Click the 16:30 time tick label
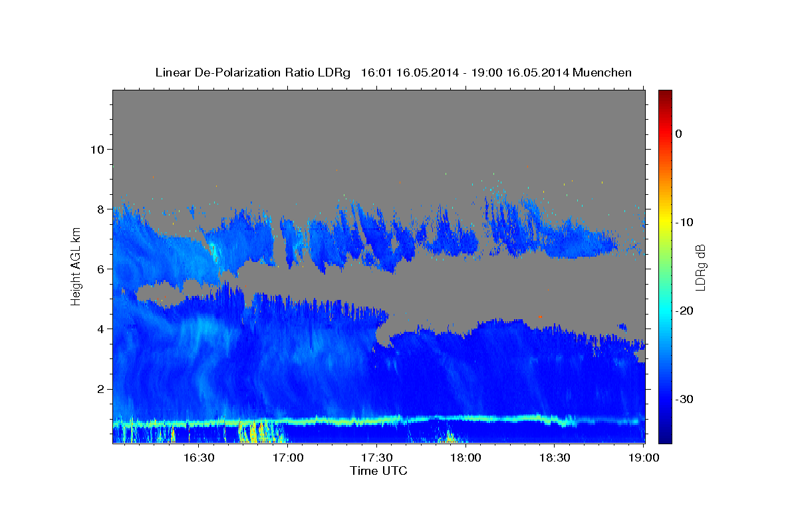 point(198,458)
